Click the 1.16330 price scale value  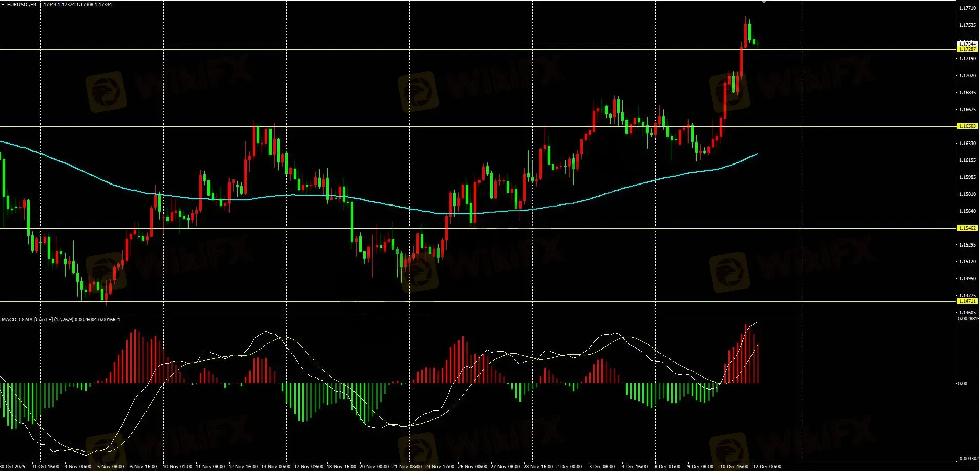tap(967, 144)
